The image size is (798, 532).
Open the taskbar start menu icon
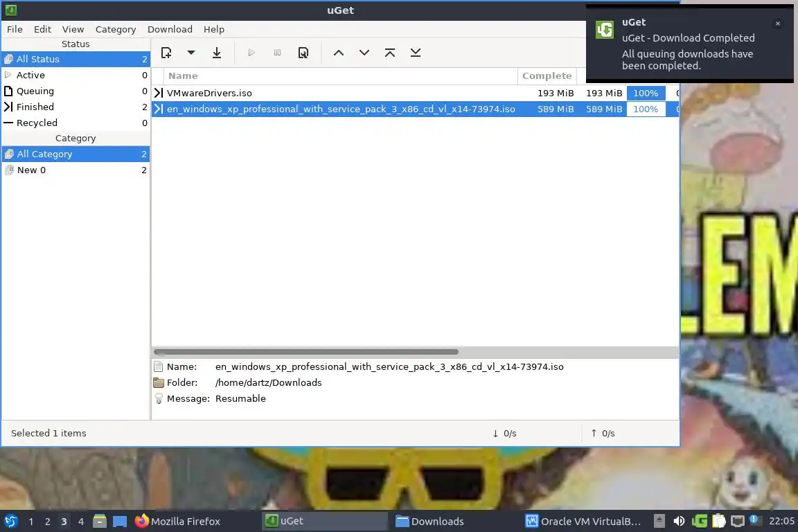[10, 522]
